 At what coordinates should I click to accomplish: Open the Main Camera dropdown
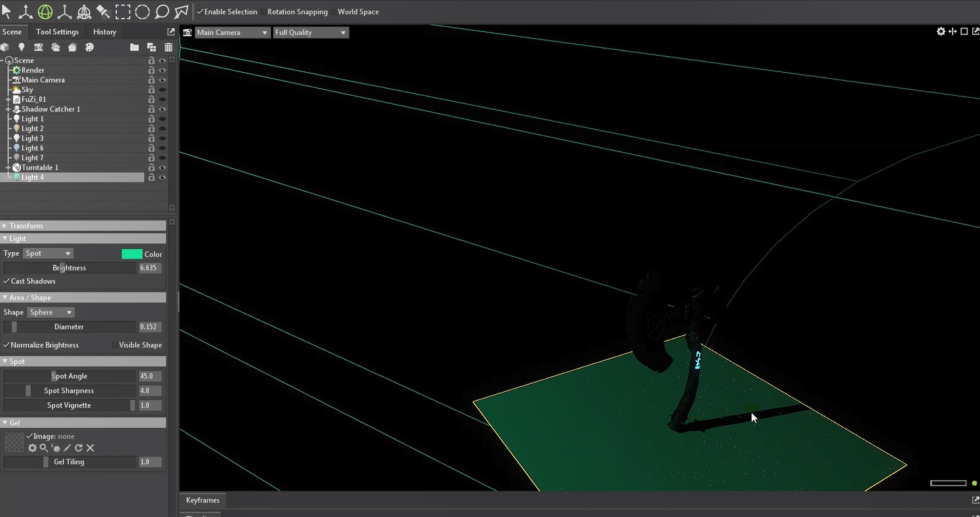[x=233, y=32]
